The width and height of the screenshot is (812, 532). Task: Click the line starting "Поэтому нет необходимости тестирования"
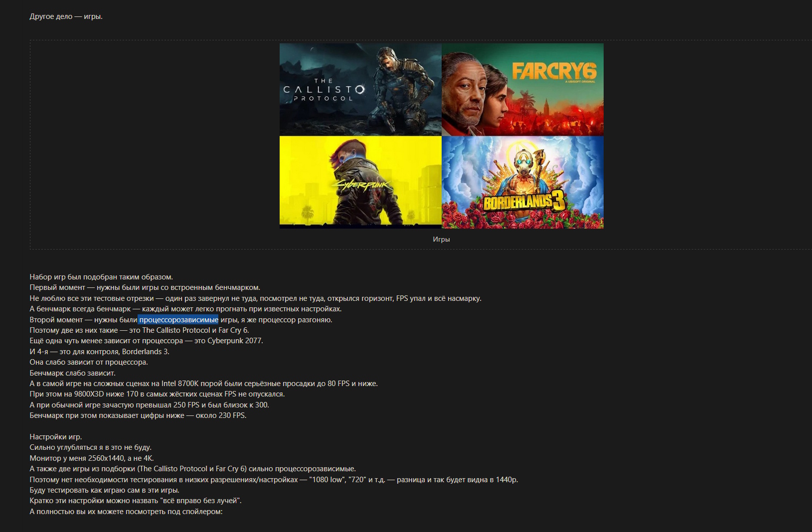coord(274,480)
